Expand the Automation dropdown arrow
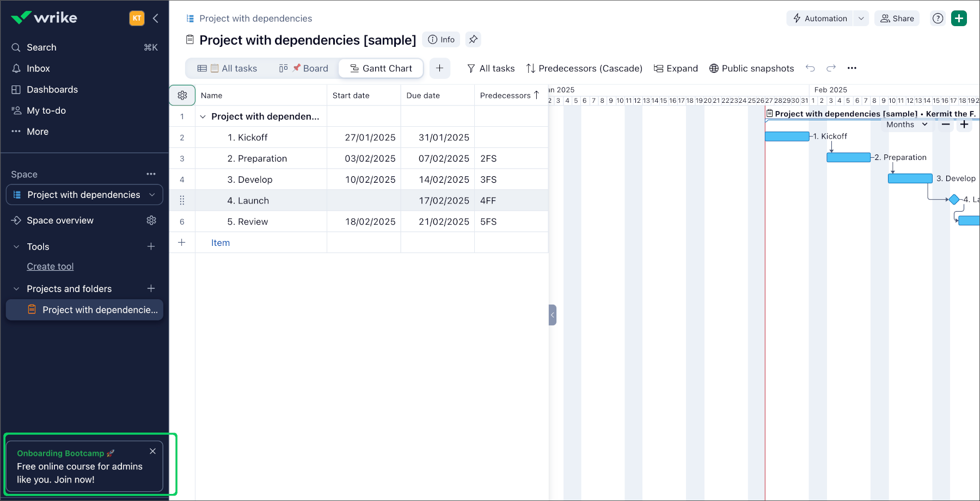 pyautogui.click(x=861, y=18)
